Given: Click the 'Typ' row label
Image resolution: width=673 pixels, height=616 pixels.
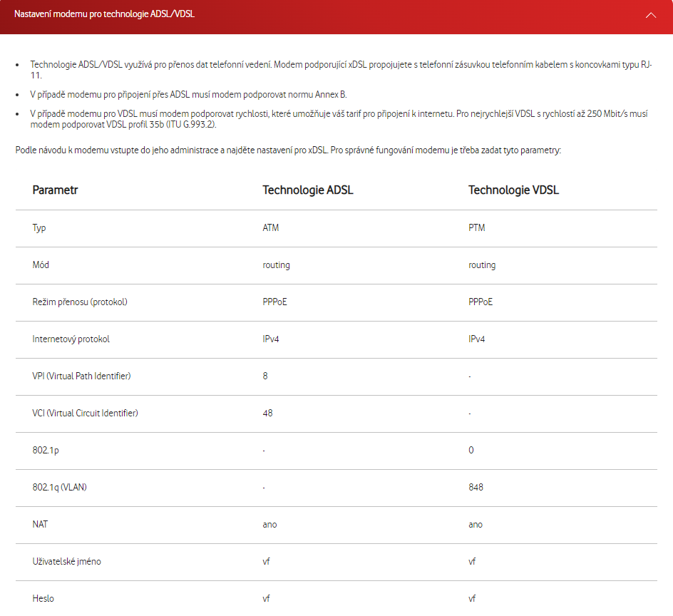Looking at the screenshot, I should (39, 228).
